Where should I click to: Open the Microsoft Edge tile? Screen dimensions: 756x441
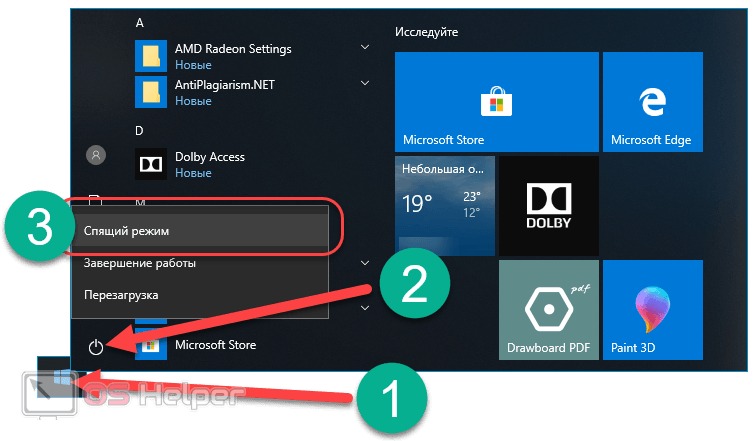point(653,102)
